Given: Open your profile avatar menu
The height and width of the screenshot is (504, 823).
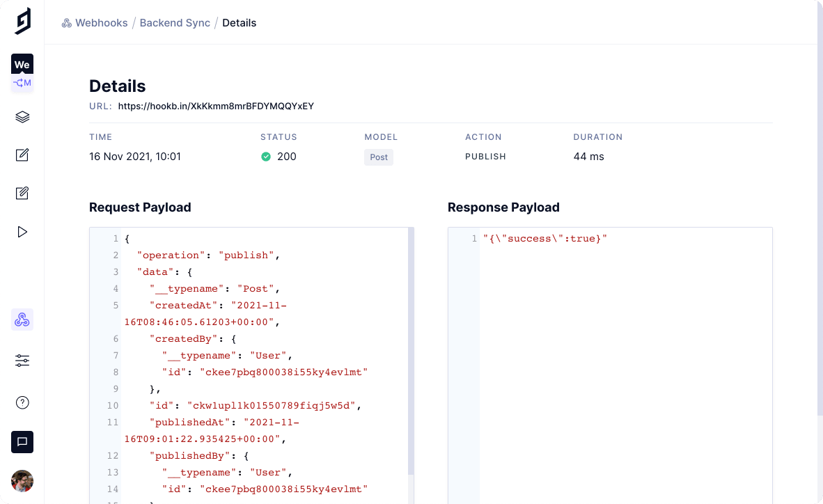Looking at the screenshot, I should [22, 481].
